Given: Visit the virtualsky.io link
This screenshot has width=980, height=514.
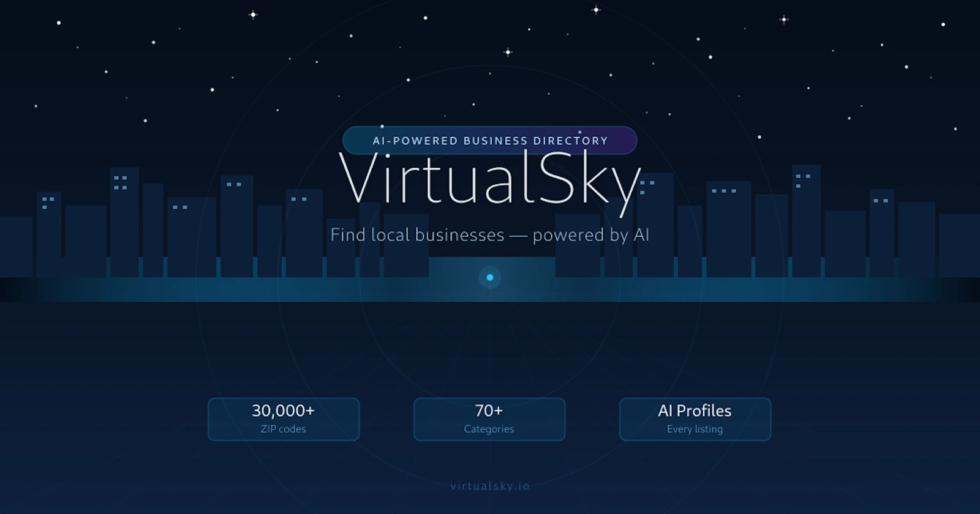Looking at the screenshot, I should click(x=490, y=486).
